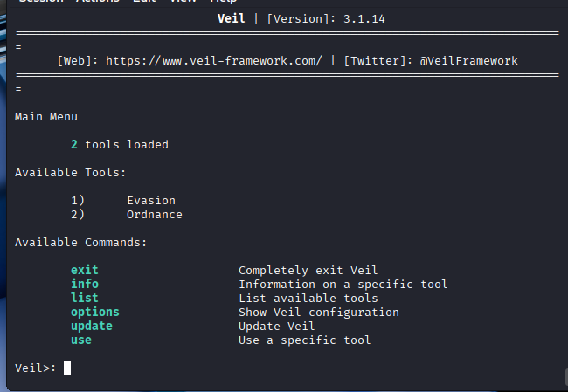Click the green options command

coord(95,313)
